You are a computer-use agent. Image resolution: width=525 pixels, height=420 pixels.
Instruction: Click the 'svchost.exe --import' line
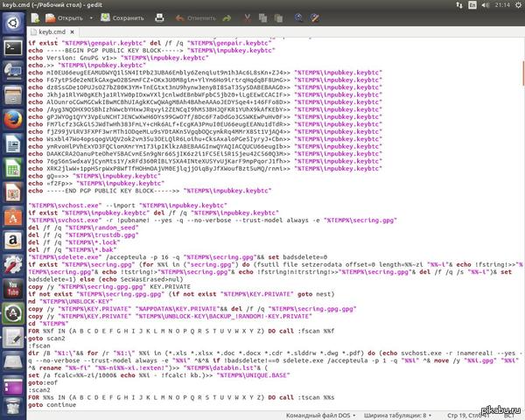pos(128,206)
